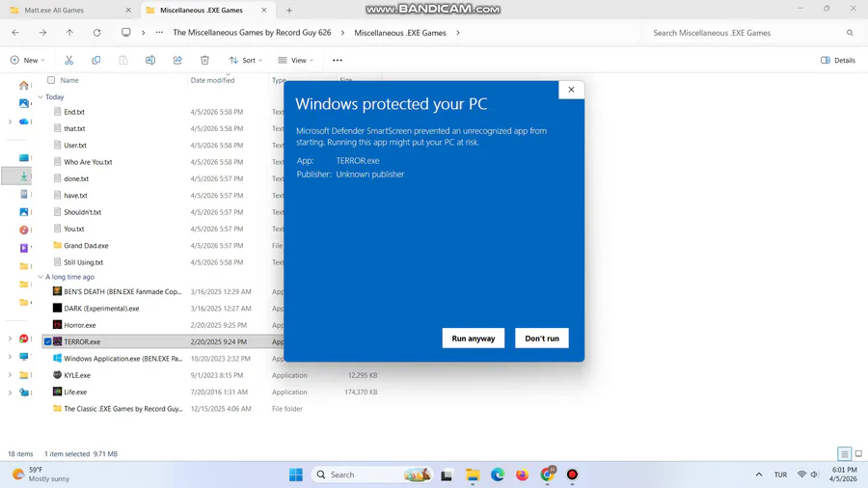This screenshot has height=488, width=868.
Task: Open Home in the sidebar
Action: pos(24,85)
